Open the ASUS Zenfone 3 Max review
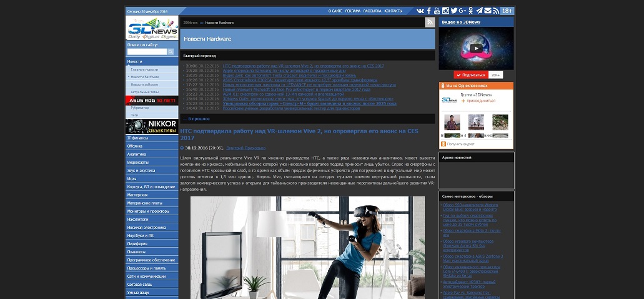 [473, 258]
